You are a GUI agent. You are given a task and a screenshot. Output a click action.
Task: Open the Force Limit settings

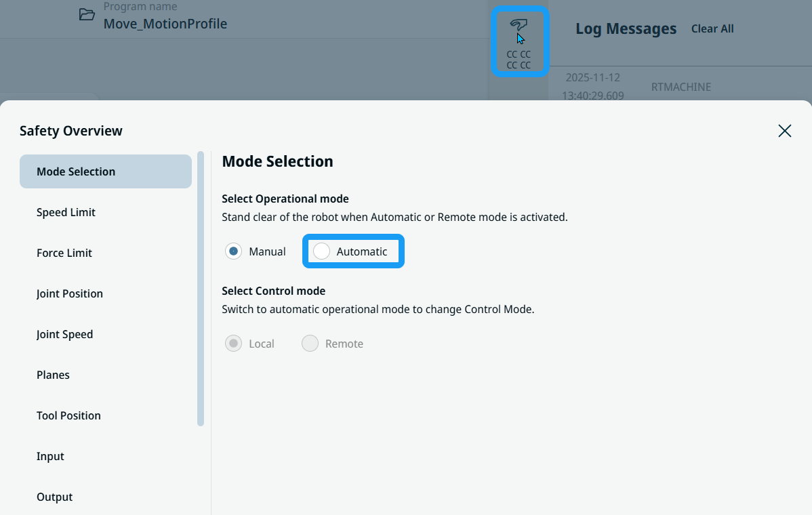[64, 253]
